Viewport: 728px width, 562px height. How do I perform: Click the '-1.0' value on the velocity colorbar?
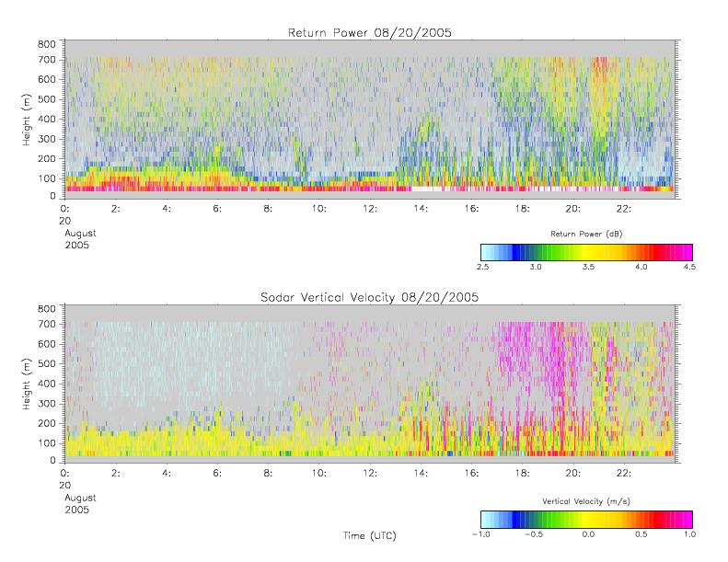click(x=481, y=534)
